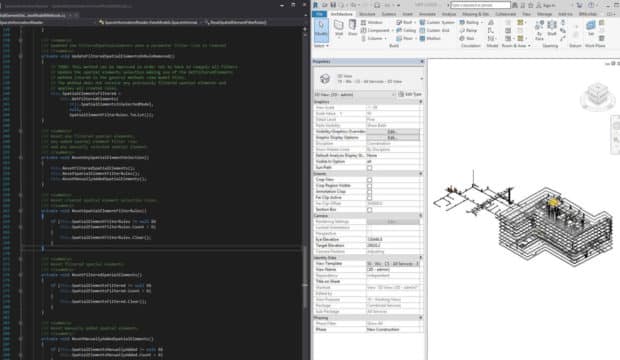Select the Wall tool in Revit ribbon
This screenshot has width=620, height=360.
click(339, 28)
